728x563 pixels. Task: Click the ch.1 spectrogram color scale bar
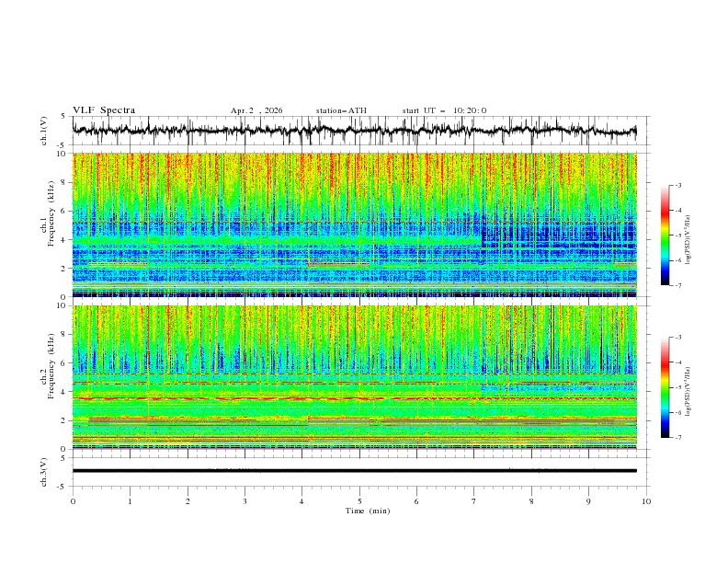pos(665,236)
